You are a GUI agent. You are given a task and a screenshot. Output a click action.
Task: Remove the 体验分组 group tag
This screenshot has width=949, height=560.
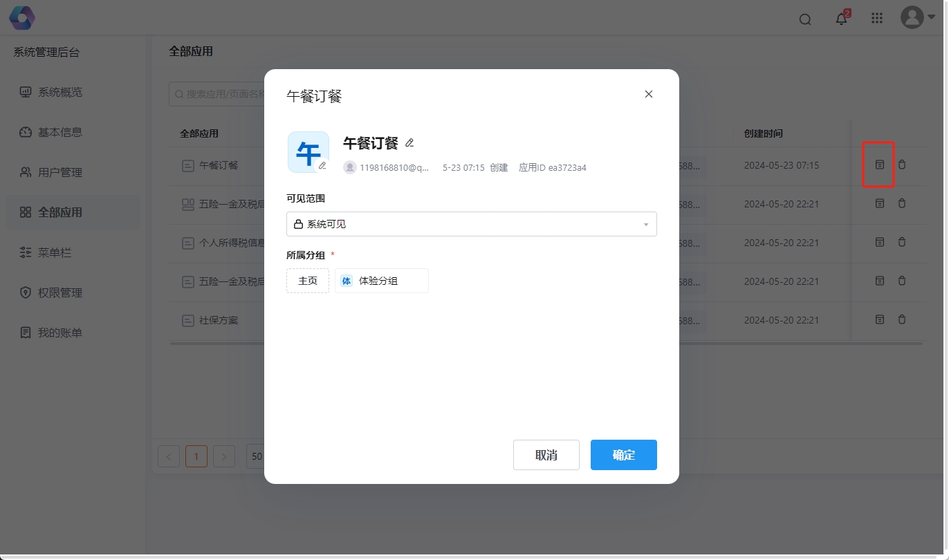click(381, 281)
